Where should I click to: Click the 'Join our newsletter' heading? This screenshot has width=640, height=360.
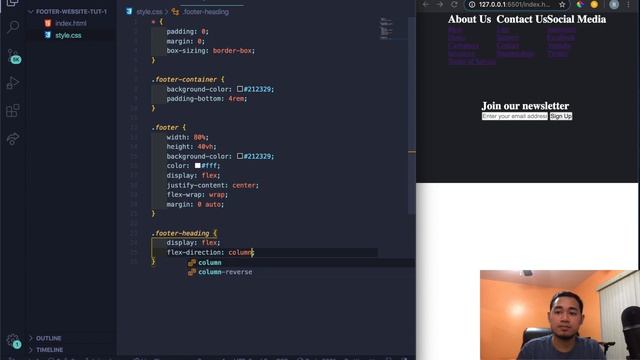(525, 106)
